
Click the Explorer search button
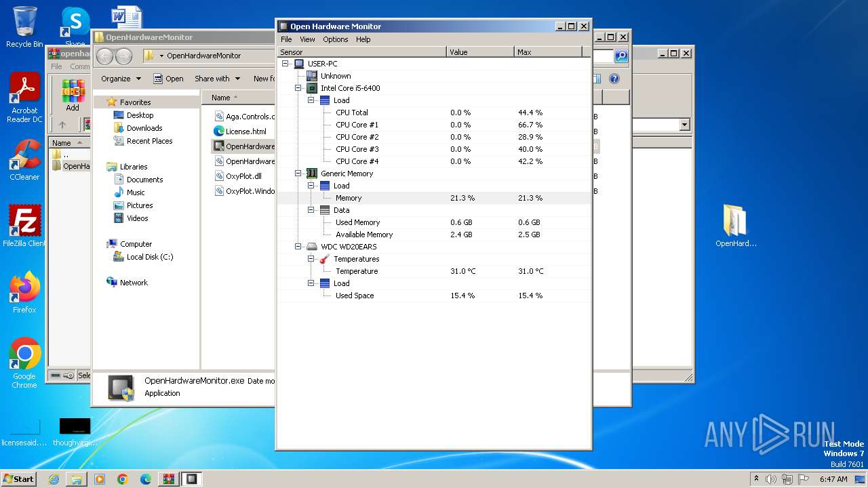tap(621, 56)
